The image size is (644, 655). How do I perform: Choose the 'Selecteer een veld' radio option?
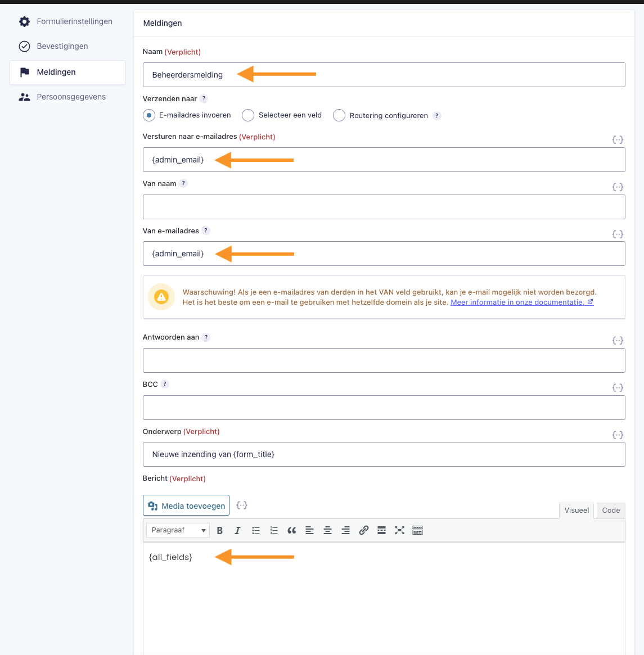tap(248, 115)
